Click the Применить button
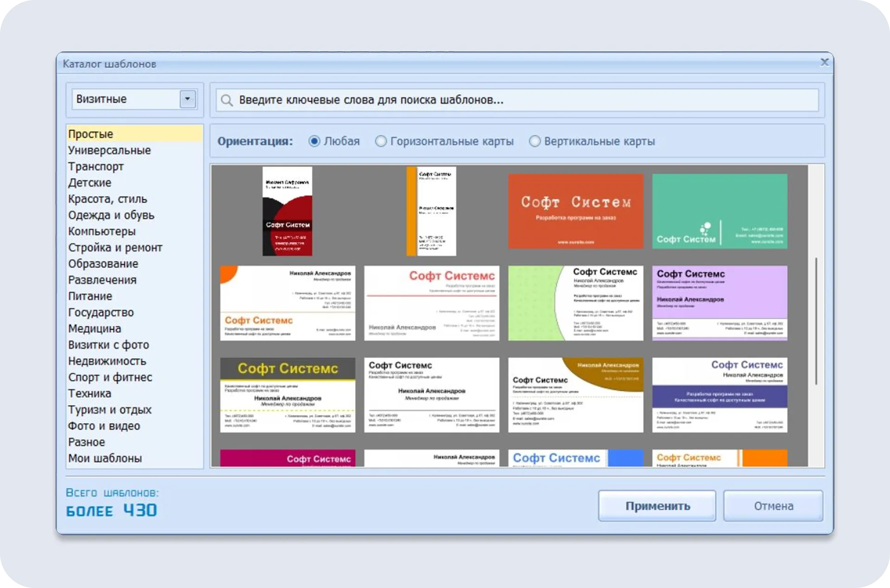890x588 pixels. 657,506
